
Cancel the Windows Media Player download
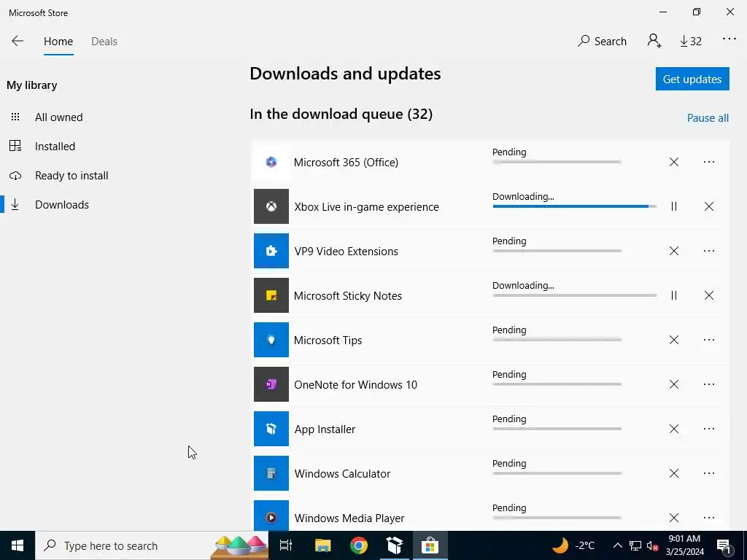click(x=673, y=518)
